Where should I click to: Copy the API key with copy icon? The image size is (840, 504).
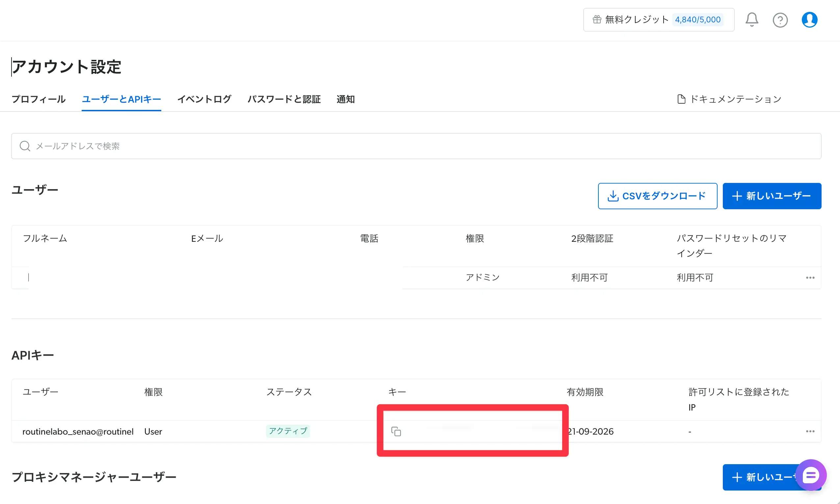396,431
